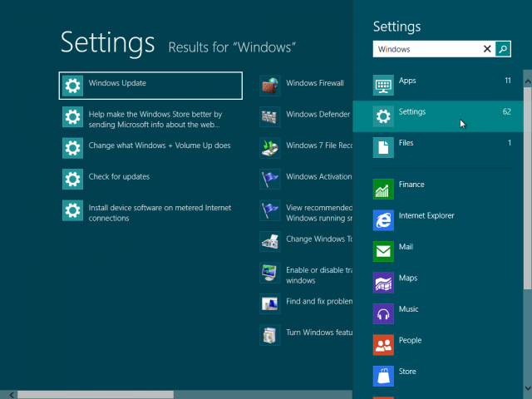Screen dimensions: 532x399
Task: Open Install device software on metered connections
Action: 160,213
